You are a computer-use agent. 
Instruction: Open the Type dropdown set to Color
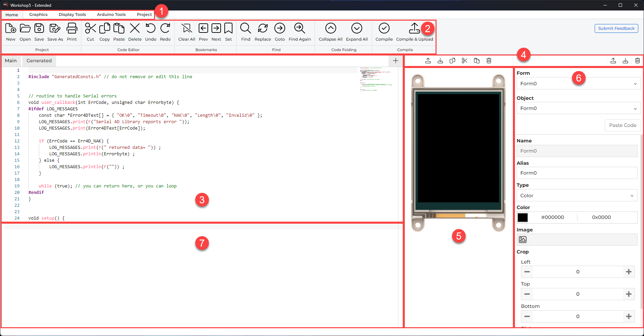(577, 196)
